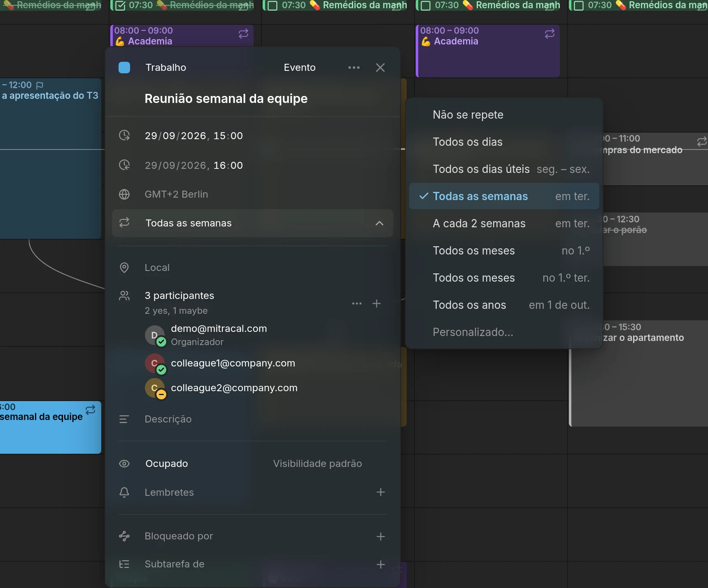Change the Trabalho calendar selection
Screen dimensions: 708x588
pos(165,68)
